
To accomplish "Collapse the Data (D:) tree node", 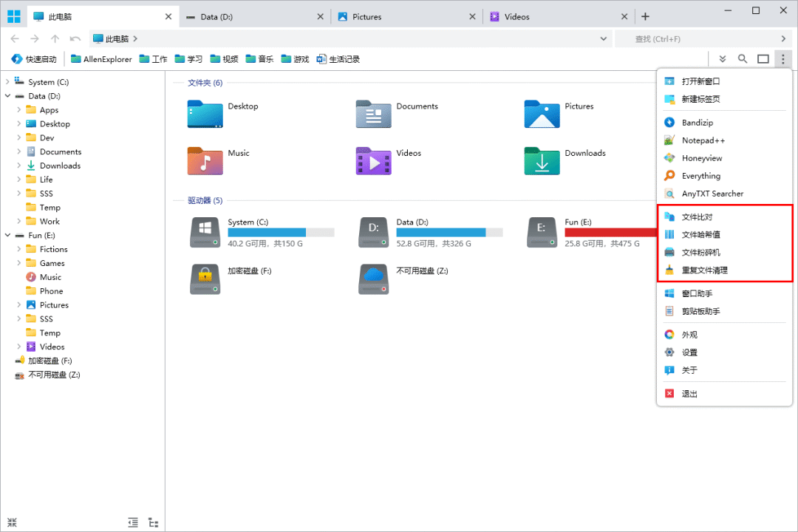I will pyautogui.click(x=6, y=95).
